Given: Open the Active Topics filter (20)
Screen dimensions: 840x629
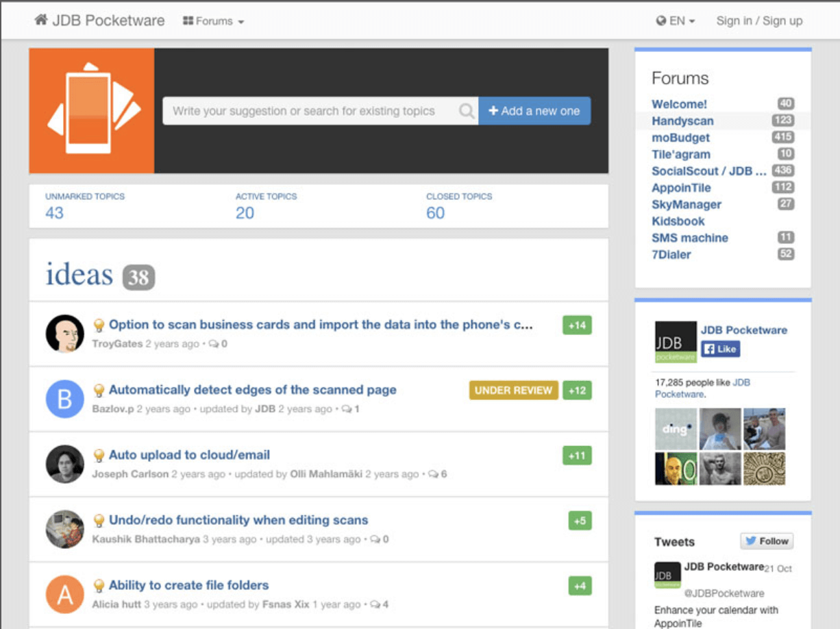Looking at the screenshot, I should (x=267, y=206).
